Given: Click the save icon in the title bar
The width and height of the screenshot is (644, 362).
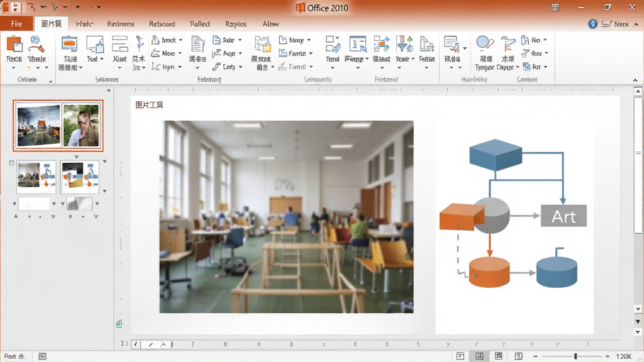Looking at the screenshot, I should click(x=15, y=8).
